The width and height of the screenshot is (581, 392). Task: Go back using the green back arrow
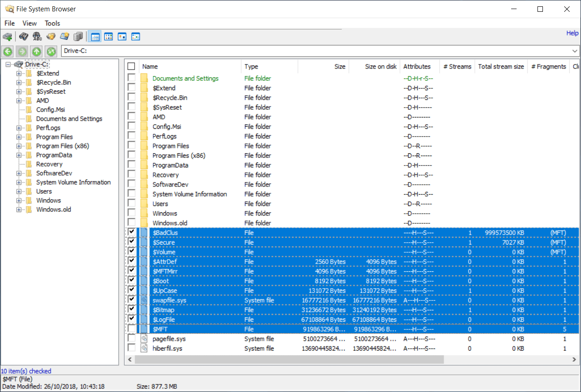(7, 51)
